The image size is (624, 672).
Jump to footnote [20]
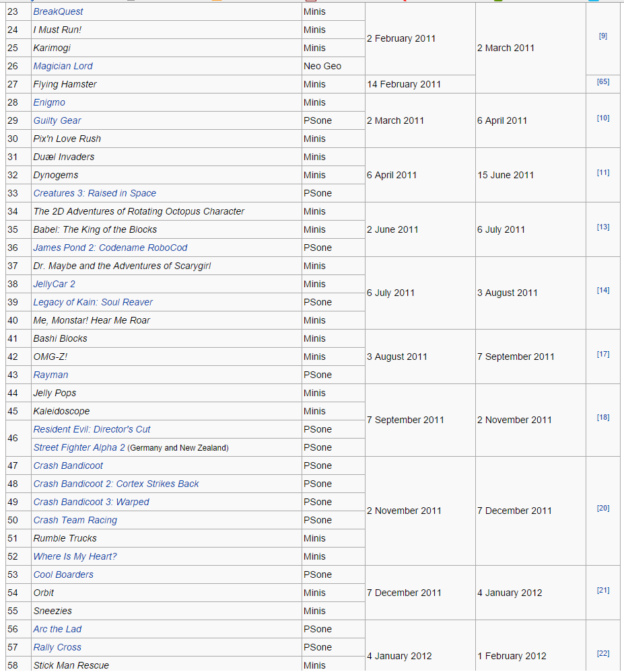(603, 508)
